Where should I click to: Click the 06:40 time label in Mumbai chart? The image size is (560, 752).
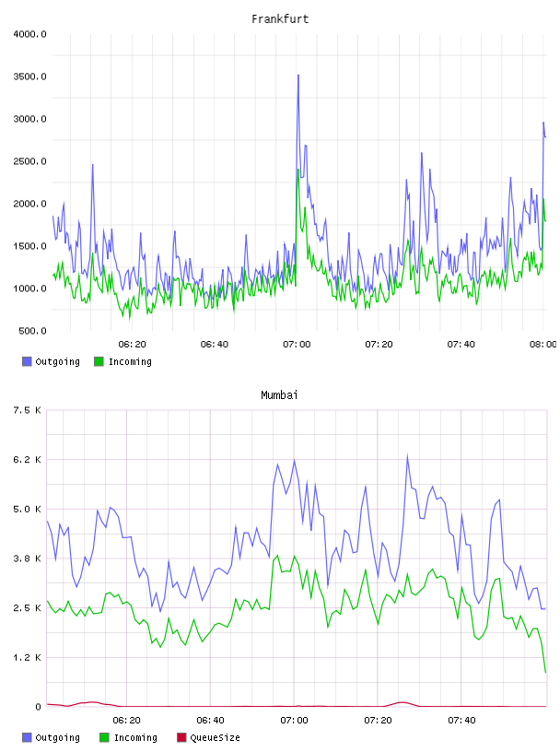coord(211,721)
